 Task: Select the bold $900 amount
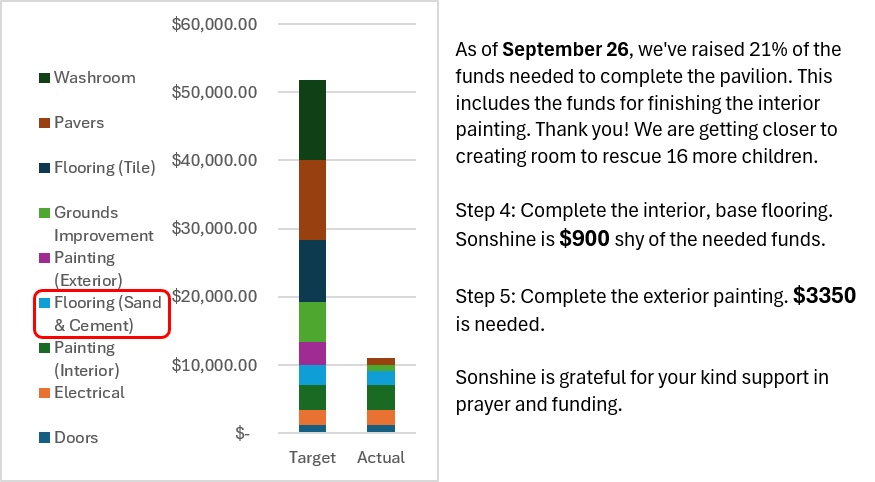(584, 238)
